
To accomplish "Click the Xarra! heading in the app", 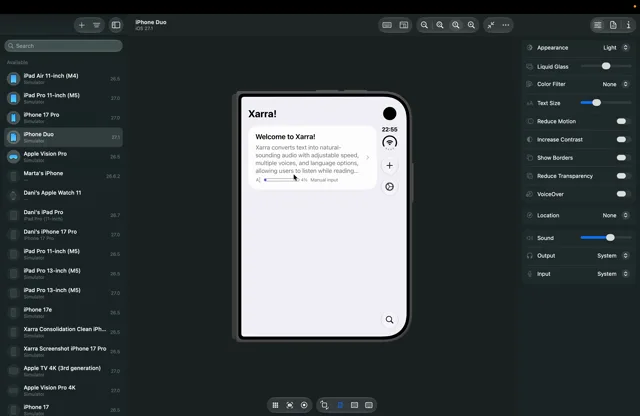I will [262, 113].
